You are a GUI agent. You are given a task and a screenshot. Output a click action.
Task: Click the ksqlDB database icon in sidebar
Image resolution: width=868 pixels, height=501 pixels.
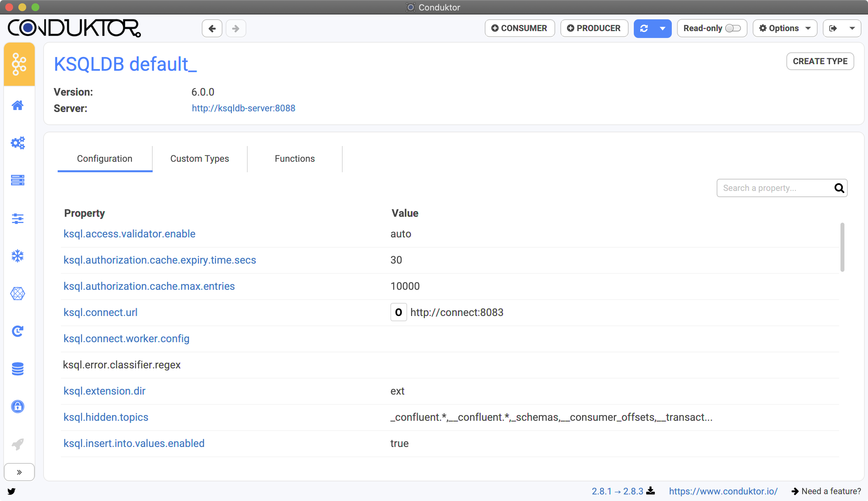(17, 369)
